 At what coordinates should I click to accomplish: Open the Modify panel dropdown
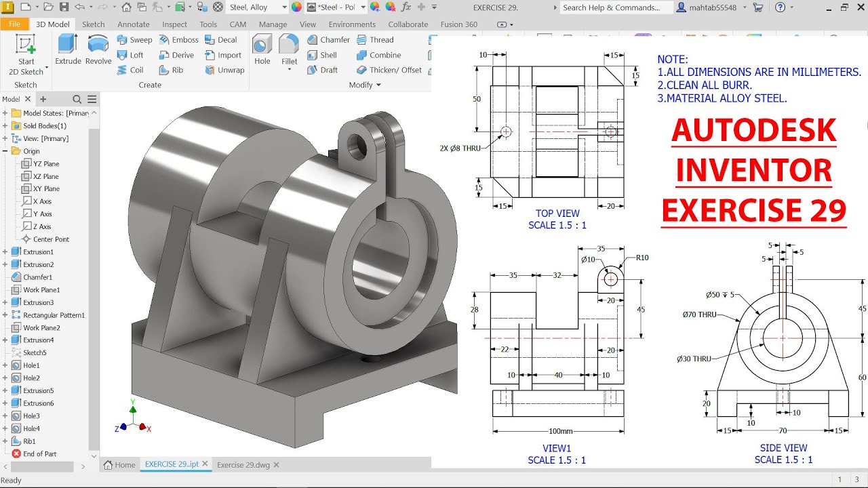365,85
